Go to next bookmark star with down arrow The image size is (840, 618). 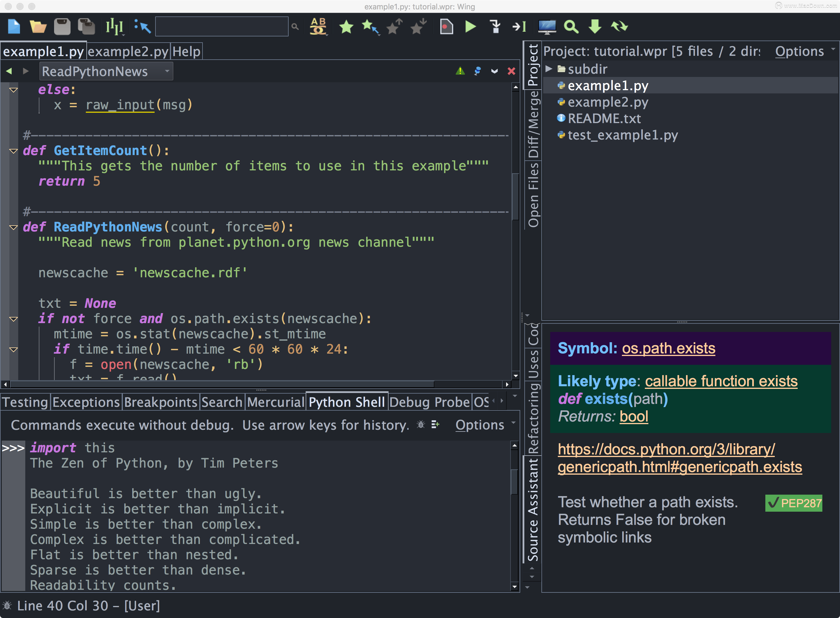coord(418,26)
